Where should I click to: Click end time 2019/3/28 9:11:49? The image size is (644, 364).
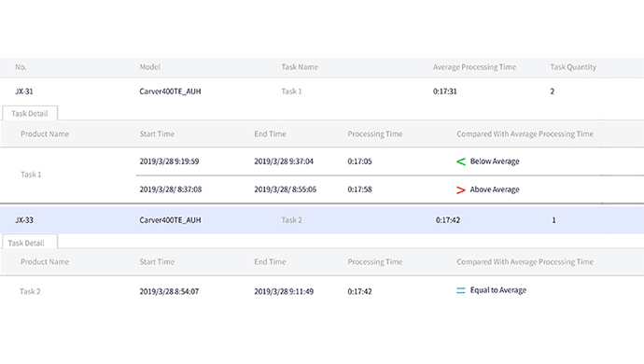[284, 292]
